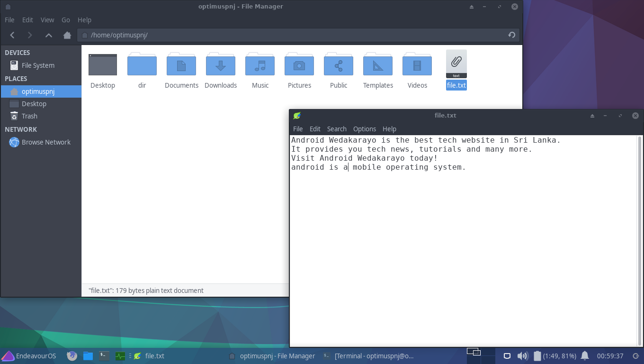644x364 pixels.
Task: Open File Manager's View menu
Action: [x=47, y=20]
